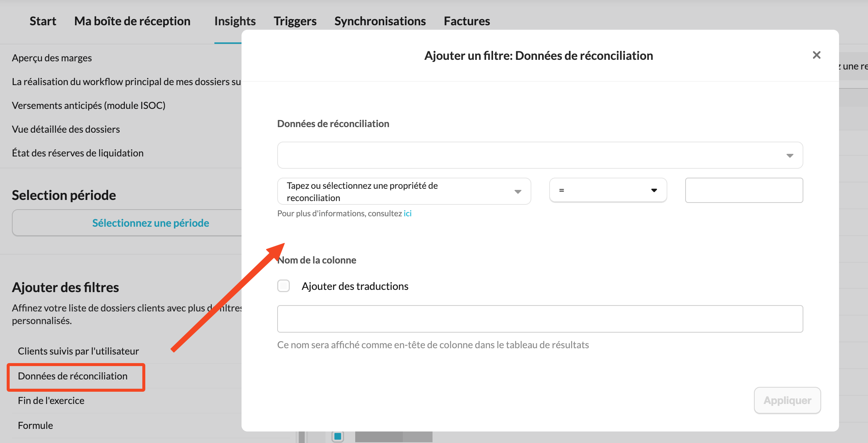Image resolution: width=868 pixels, height=443 pixels.
Task: Go to the Triggers tab
Action: 295,21
